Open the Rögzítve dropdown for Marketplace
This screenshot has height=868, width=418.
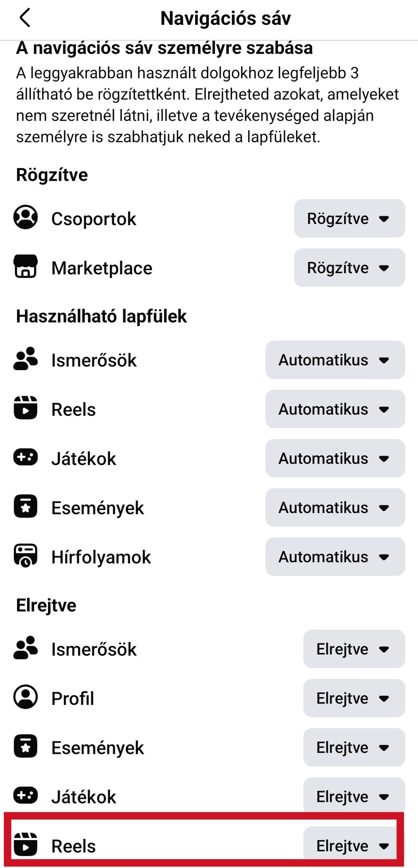coord(349,268)
